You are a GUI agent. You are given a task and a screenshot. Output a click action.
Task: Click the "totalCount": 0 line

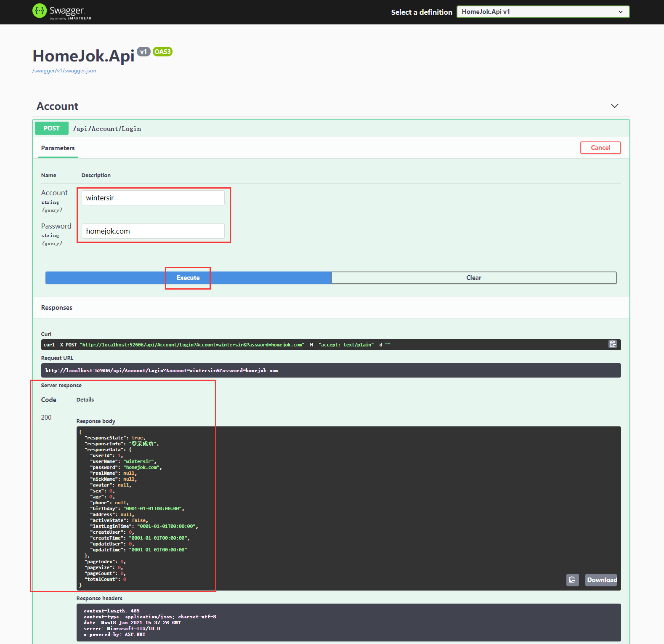click(105, 579)
